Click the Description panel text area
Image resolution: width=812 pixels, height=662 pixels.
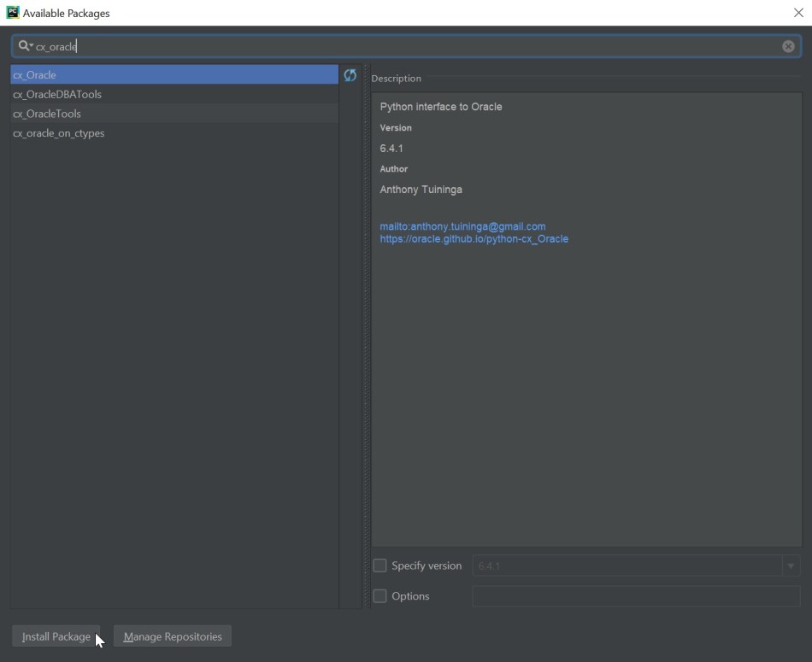click(586, 384)
